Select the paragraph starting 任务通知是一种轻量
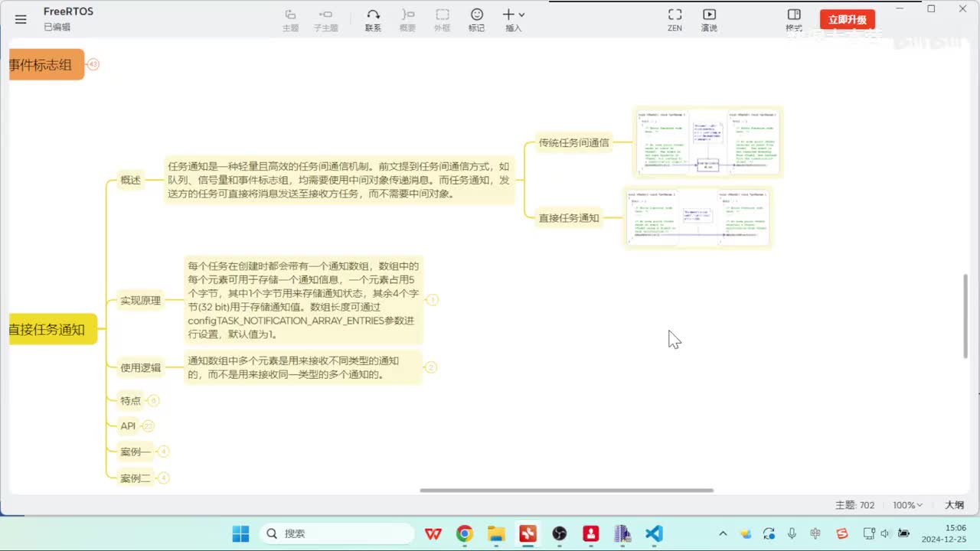The height and width of the screenshot is (551, 980). click(x=341, y=180)
